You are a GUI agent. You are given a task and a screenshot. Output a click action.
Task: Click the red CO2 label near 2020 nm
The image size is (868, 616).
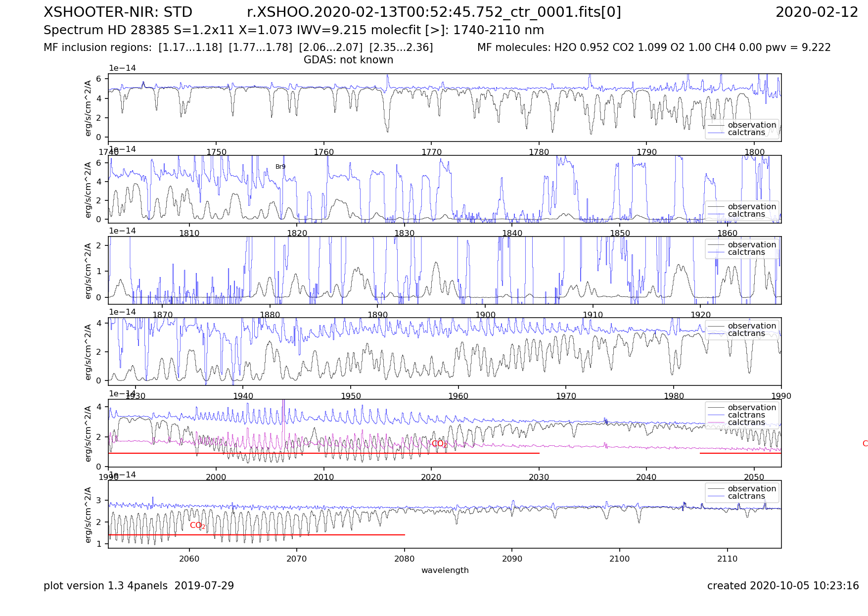pos(439,444)
